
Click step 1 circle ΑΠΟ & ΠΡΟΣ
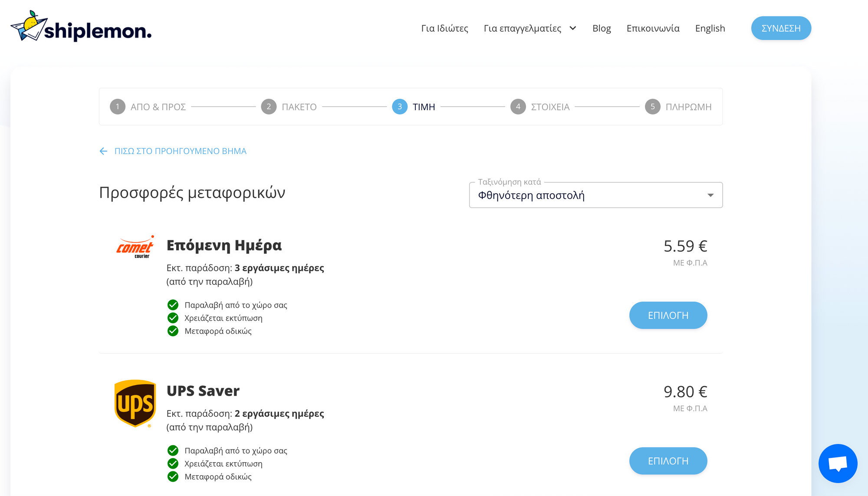[117, 107]
